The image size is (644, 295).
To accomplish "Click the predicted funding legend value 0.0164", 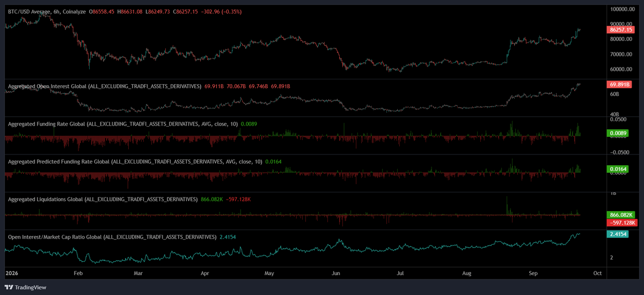I will pyautogui.click(x=274, y=161).
